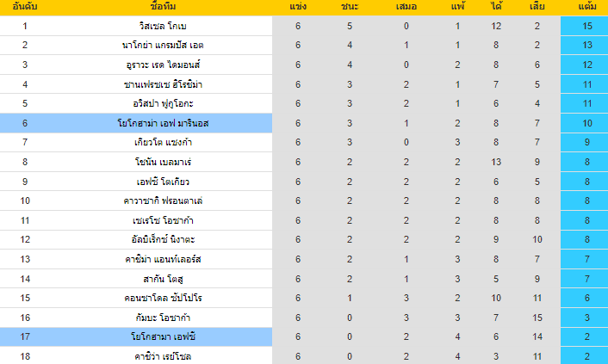This screenshot has height=364, width=608.
Task: Click the 15 points cell for วิสเซล โกเบ
Action: click(x=587, y=26)
